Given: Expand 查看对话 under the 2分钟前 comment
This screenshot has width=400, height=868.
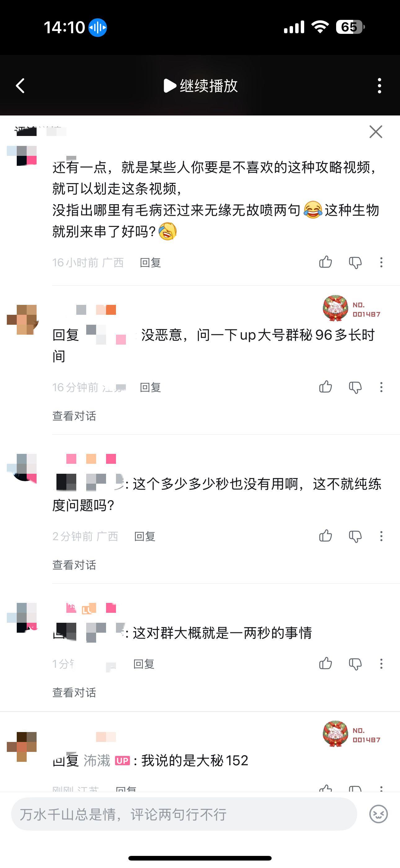Looking at the screenshot, I should point(74,565).
